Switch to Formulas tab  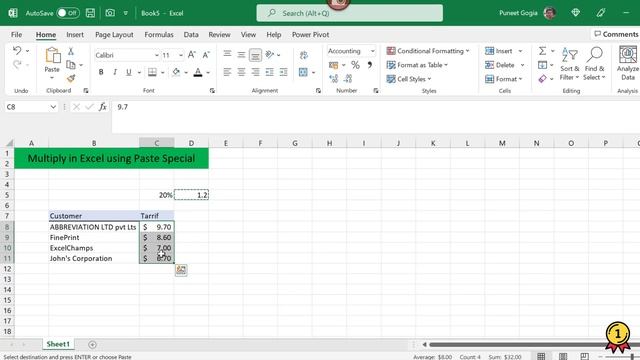pos(159,35)
